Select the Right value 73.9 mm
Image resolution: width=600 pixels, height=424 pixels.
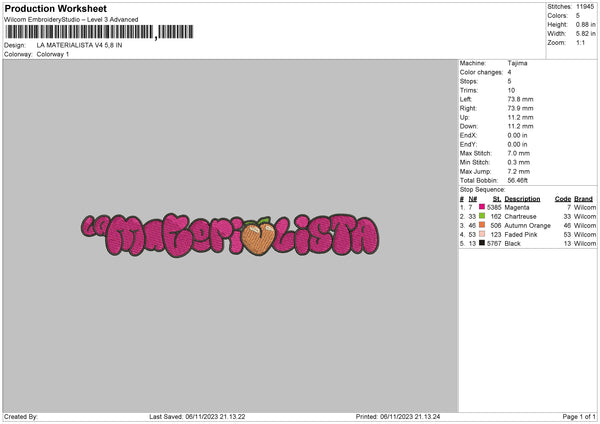click(520, 108)
